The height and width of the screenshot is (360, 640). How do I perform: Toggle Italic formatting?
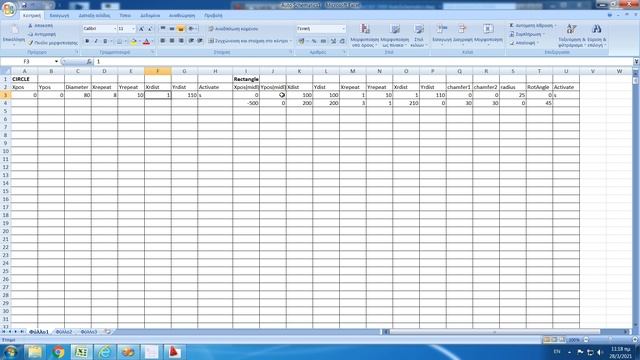click(x=96, y=41)
